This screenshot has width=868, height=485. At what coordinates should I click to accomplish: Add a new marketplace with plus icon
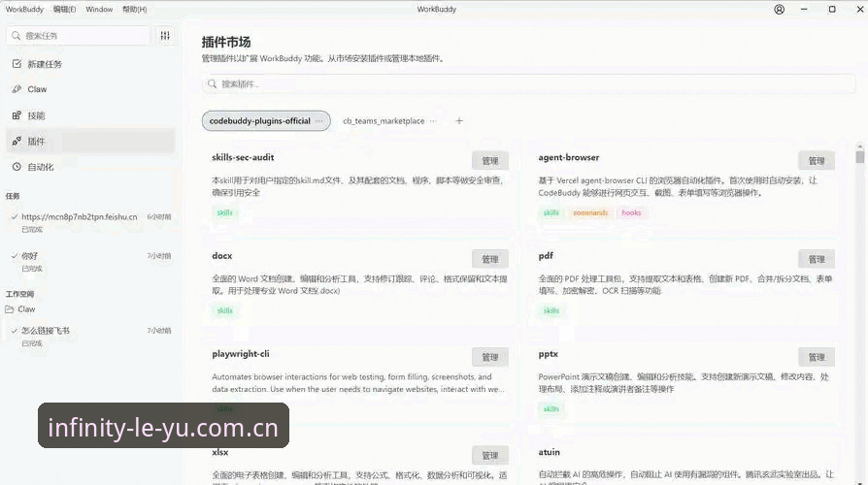(x=459, y=120)
